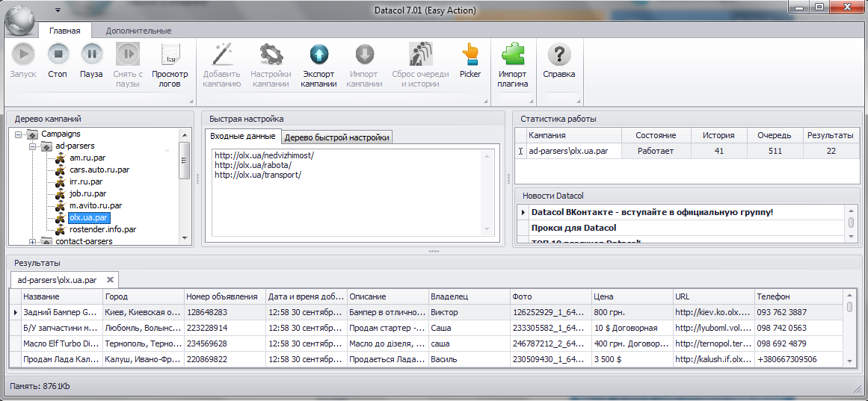Viewport: 868px width, 401px height.
Task: Click Экспорт кампании up-arrow icon
Action: (319, 55)
